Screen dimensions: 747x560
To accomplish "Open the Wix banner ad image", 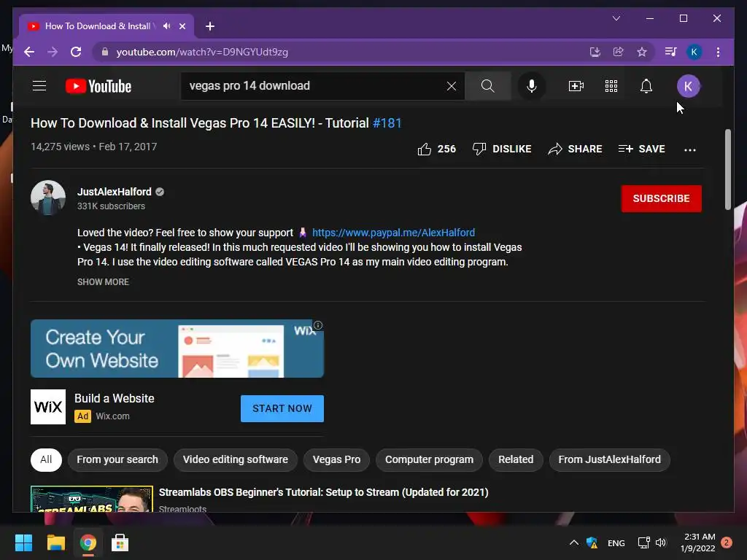I will pos(177,349).
